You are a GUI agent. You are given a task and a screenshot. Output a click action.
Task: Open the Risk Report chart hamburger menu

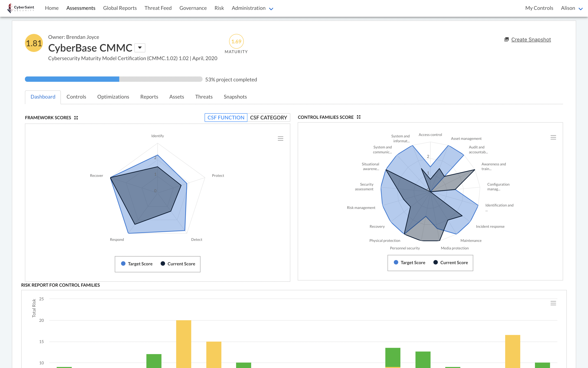[x=553, y=303]
